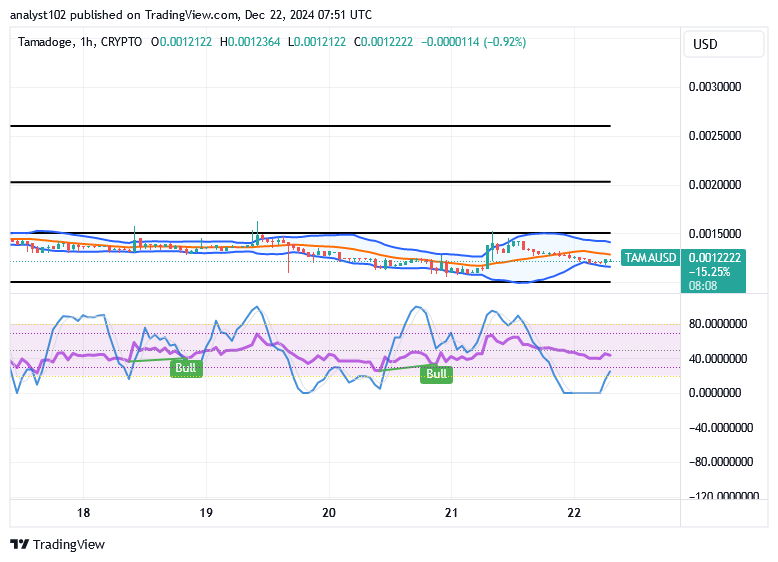Click the date label 18 on time axis
The width and height of the screenshot is (778, 562).
(x=84, y=512)
